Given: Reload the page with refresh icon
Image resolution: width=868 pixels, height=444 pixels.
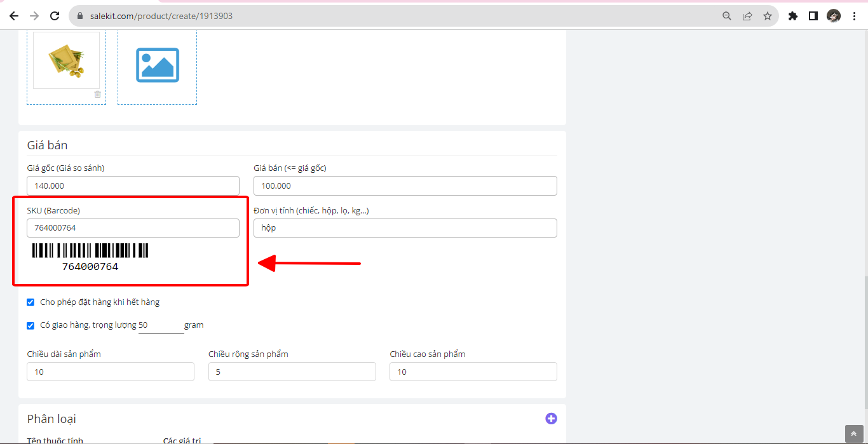Looking at the screenshot, I should tap(55, 16).
